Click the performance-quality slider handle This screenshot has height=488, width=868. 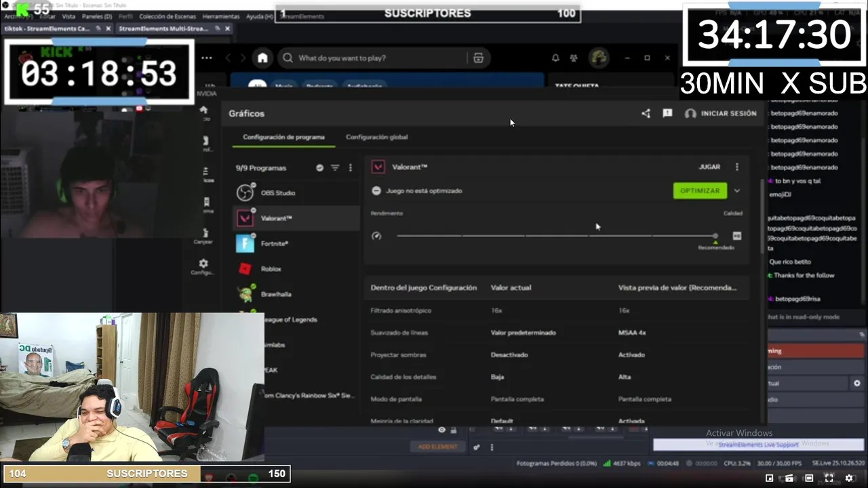click(x=715, y=236)
